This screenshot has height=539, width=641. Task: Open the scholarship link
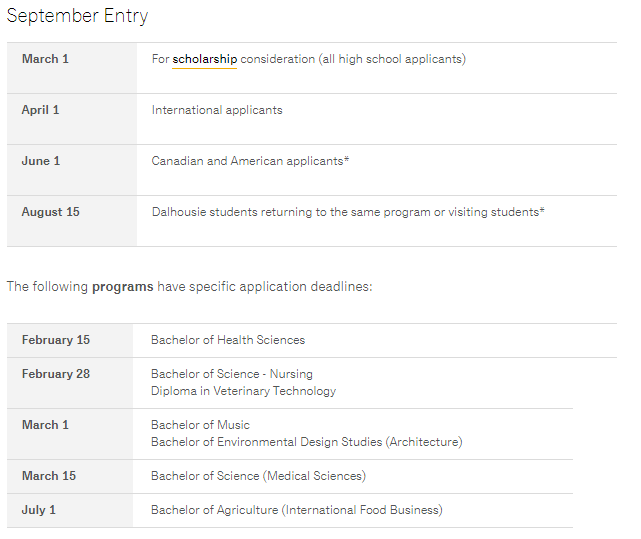point(204,59)
